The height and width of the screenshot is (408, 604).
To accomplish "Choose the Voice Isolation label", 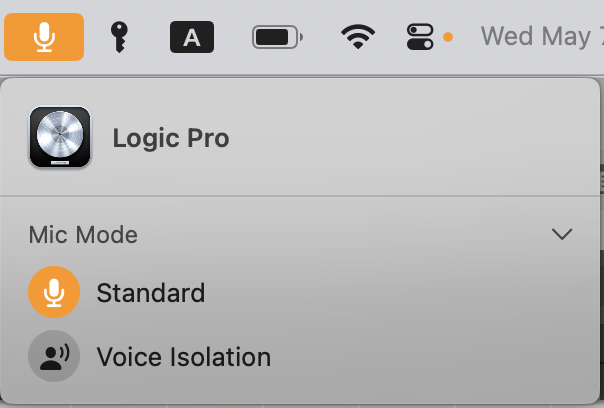I will [x=184, y=357].
